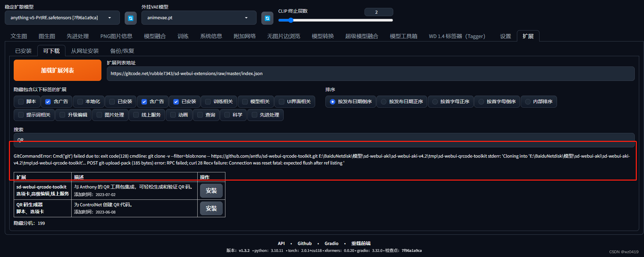Open the Gradio footer link
The width and height of the screenshot is (644, 257).
[x=332, y=243]
